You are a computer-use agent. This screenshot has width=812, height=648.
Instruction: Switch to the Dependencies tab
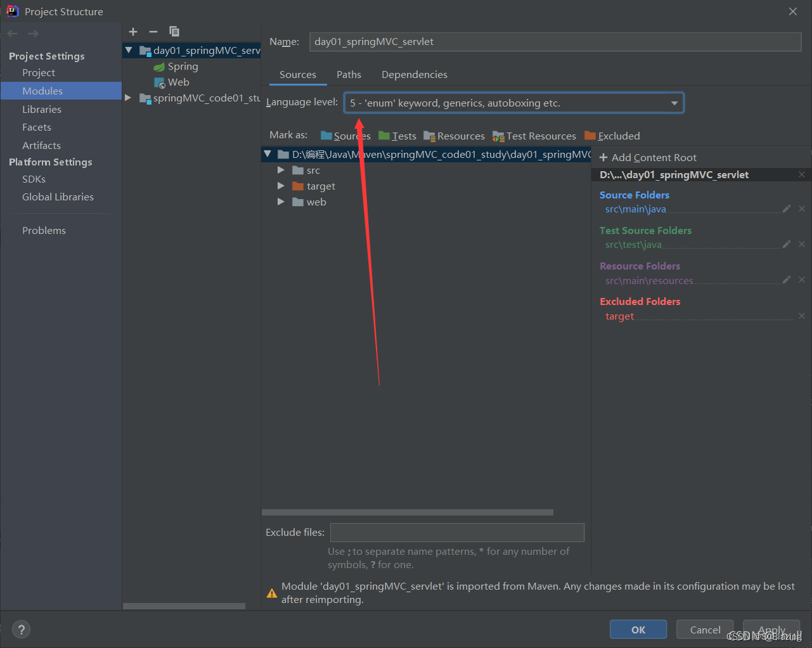tap(415, 74)
